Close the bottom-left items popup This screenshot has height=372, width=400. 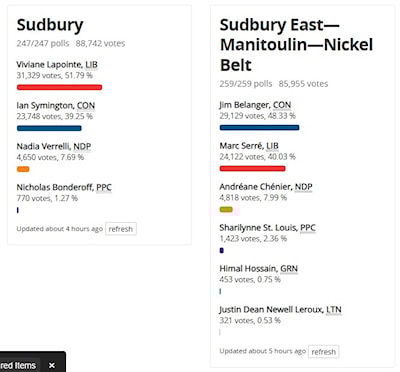tap(52, 365)
